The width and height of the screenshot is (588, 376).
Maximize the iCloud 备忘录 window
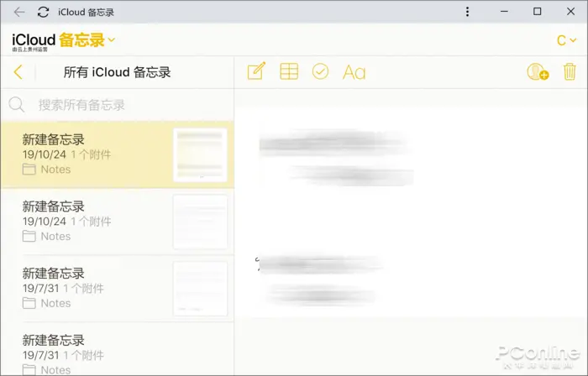pos(538,12)
